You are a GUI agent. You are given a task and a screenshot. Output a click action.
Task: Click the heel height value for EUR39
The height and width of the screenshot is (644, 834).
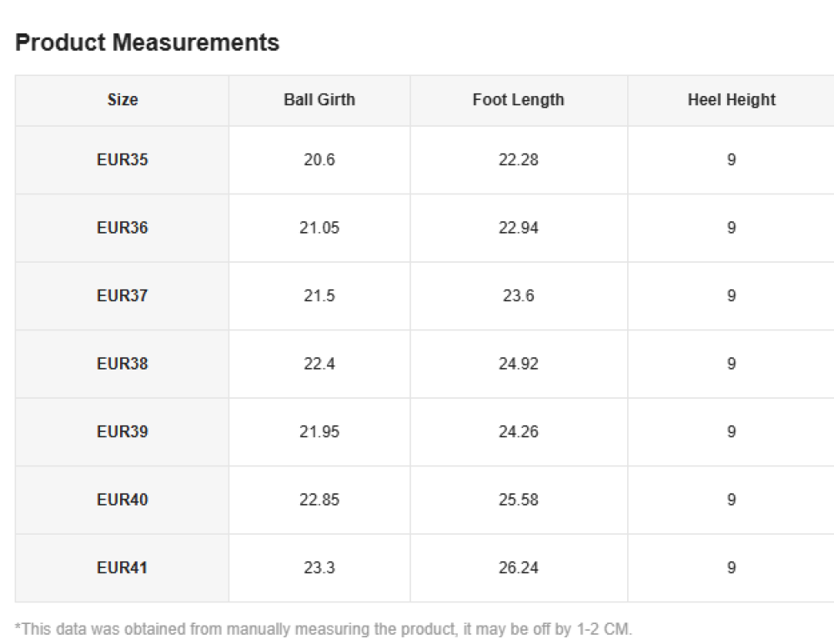(x=731, y=431)
